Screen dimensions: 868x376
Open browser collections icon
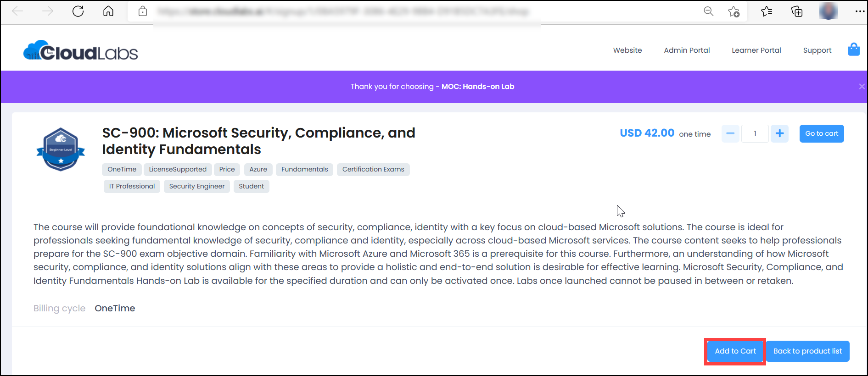tap(797, 11)
